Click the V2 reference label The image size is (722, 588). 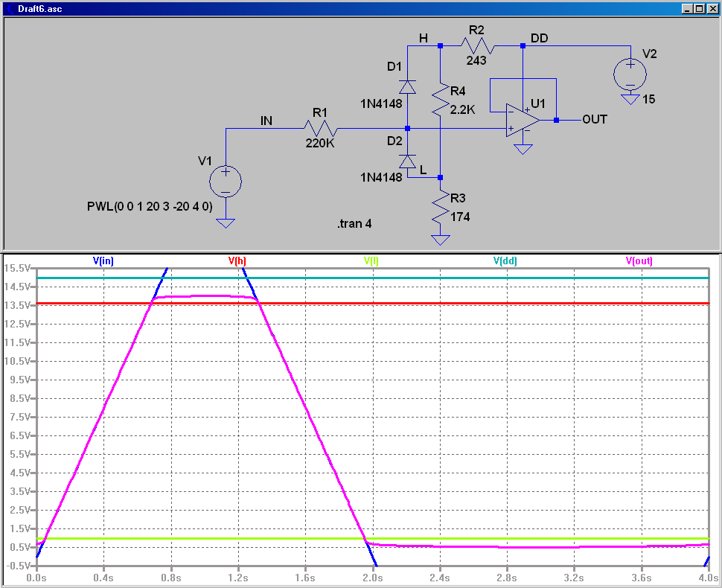click(x=649, y=54)
